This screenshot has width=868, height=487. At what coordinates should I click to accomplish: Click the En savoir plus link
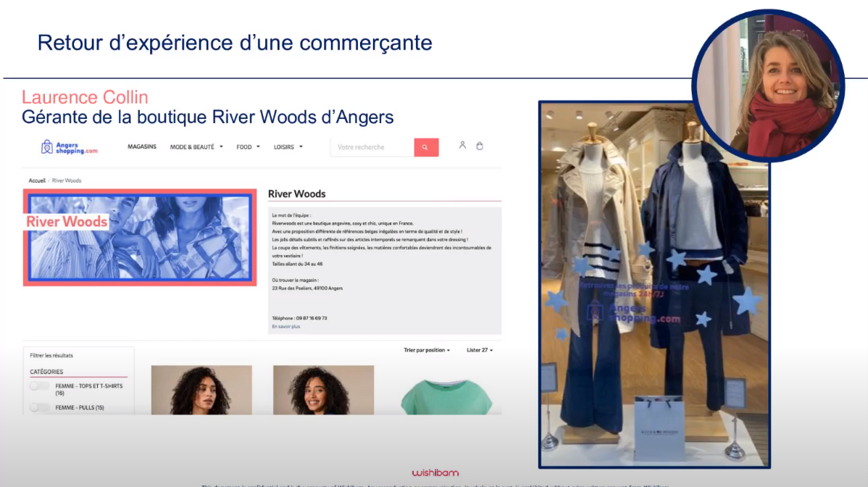286,327
